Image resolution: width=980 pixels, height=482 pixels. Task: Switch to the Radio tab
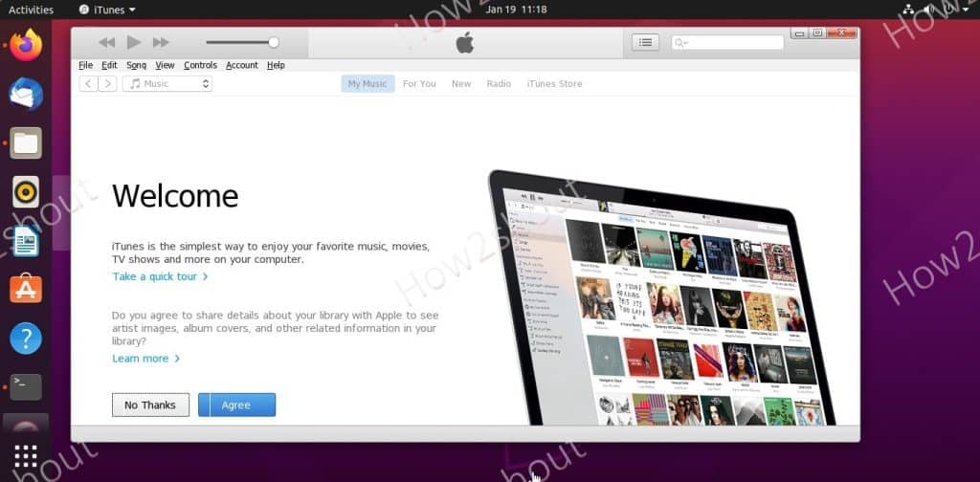[499, 83]
